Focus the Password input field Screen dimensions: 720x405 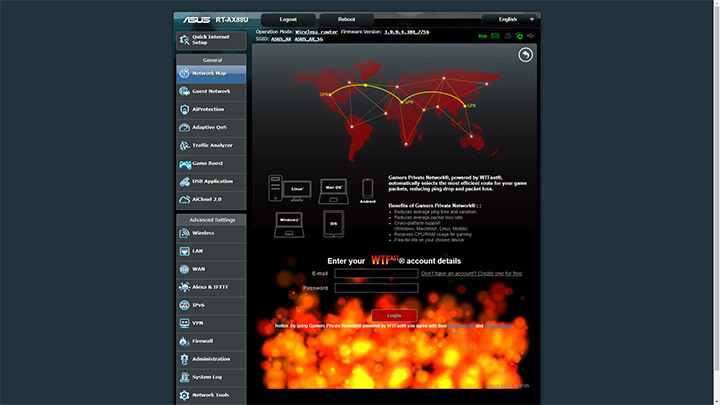click(x=376, y=288)
